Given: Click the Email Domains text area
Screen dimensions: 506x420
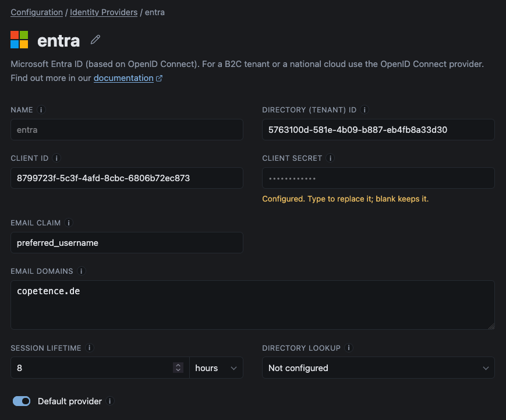Looking at the screenshot, I should pyautogui.click(x=253, y=305).
